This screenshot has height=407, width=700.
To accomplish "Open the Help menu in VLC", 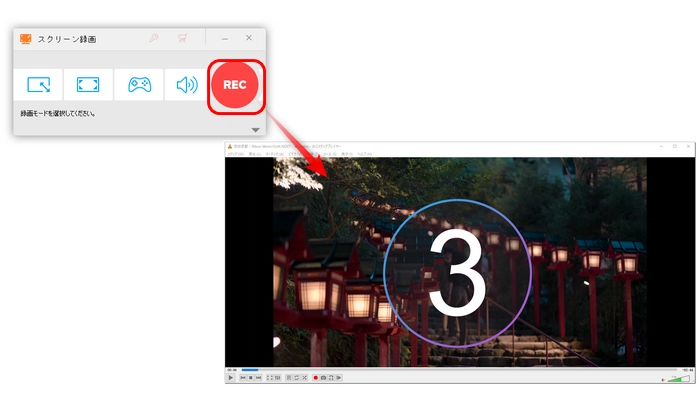I will [x=364, y=154].
